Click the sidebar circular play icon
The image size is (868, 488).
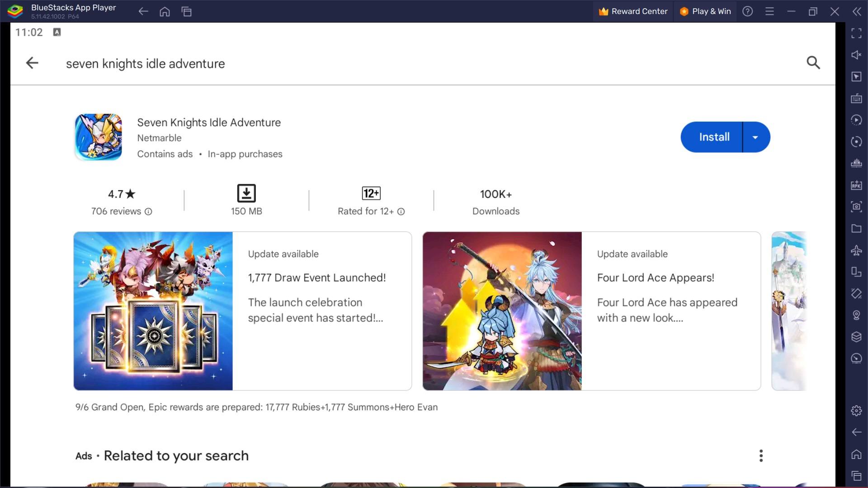pos(856,120)
